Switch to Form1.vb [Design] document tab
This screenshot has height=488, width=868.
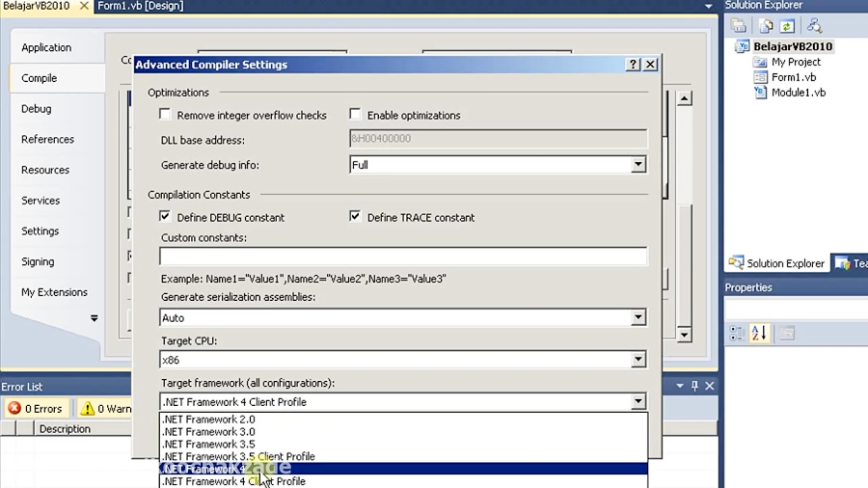[141, 6]
